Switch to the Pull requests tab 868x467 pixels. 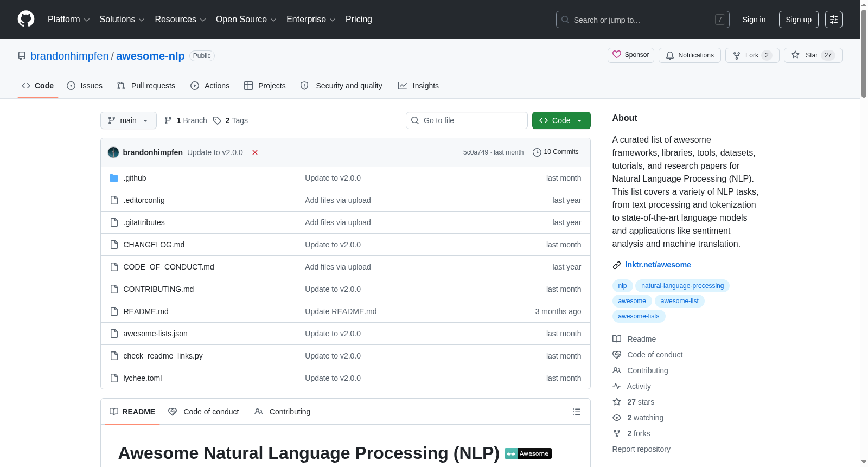146,86
